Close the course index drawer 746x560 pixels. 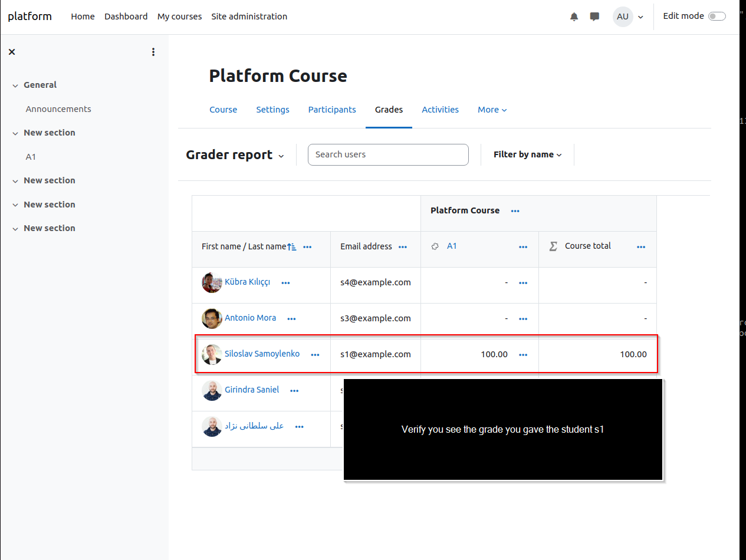click(x=12, y=52)
